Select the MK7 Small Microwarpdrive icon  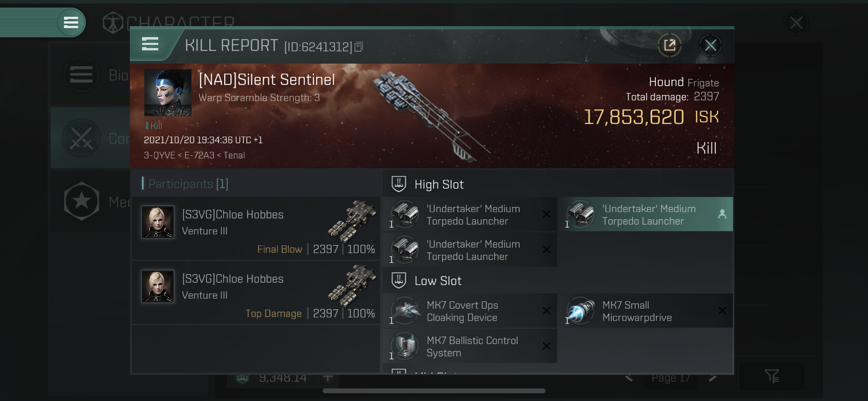(x=581, y=311)
